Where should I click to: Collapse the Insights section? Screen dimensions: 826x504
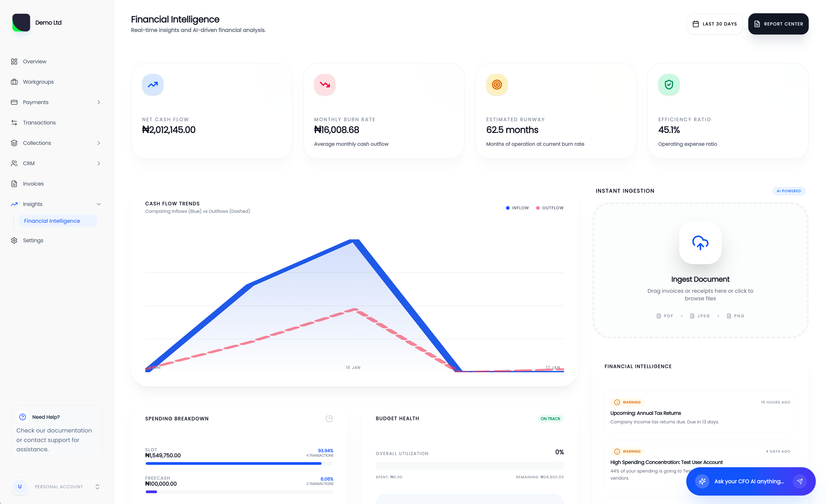pyautogui.click(x=99, y=204)
